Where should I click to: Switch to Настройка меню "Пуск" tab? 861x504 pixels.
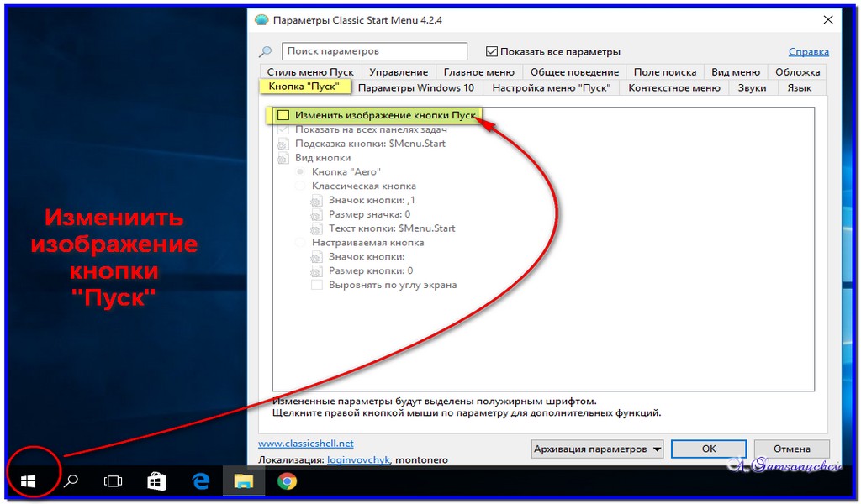pyautogui.click(x=552, y=87)
